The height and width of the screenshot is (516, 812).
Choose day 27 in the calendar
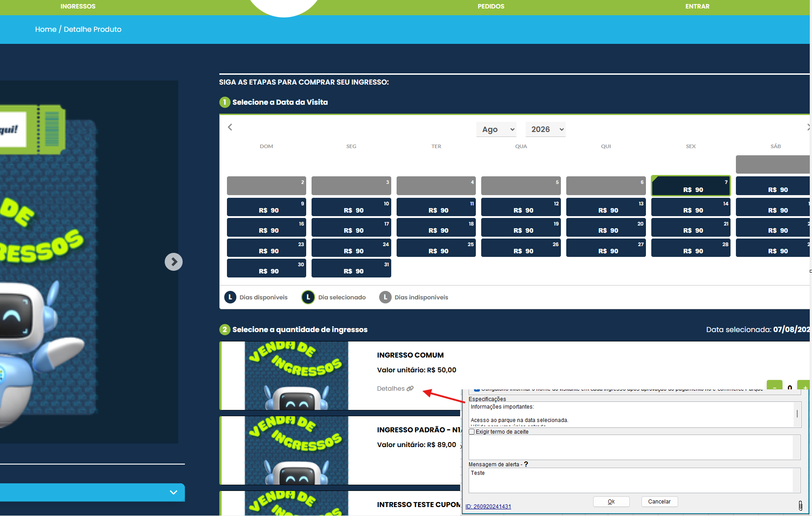(606, 247)
